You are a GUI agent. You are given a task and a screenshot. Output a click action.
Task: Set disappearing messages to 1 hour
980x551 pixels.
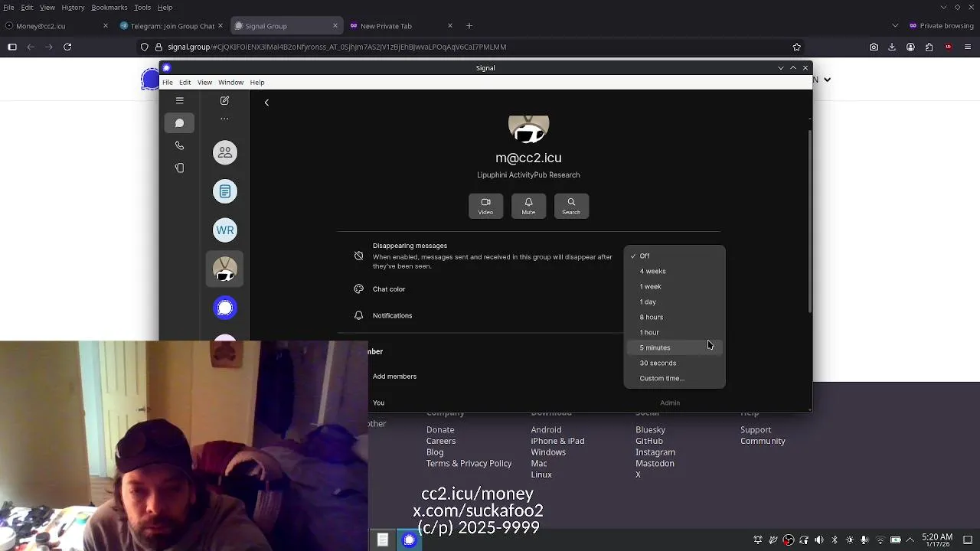(674, 332)
